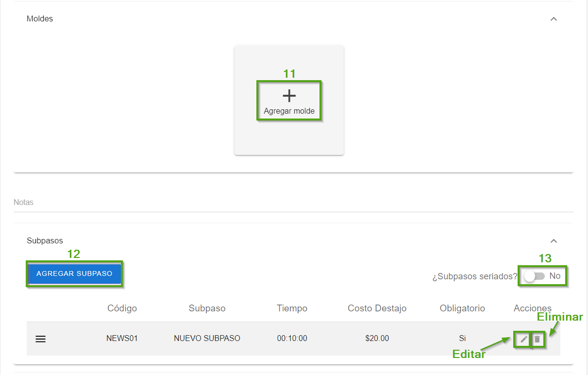Select the Obligatorio column header
Image resolution: width=588 pixels, height=375 pixels.
[462, 308]
